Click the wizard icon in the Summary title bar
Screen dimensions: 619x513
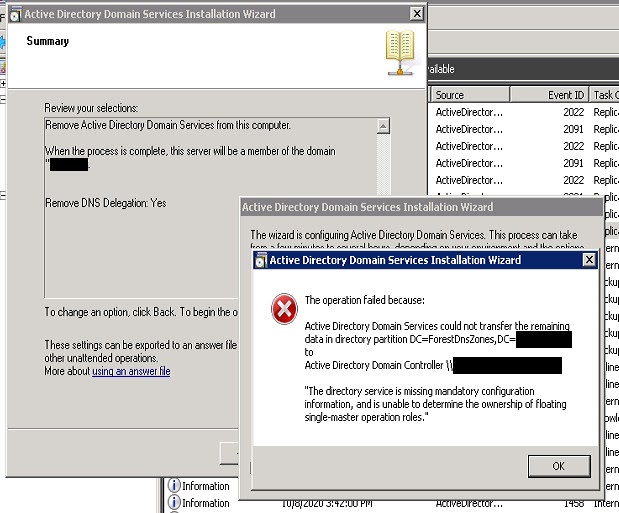coord(15,14)
